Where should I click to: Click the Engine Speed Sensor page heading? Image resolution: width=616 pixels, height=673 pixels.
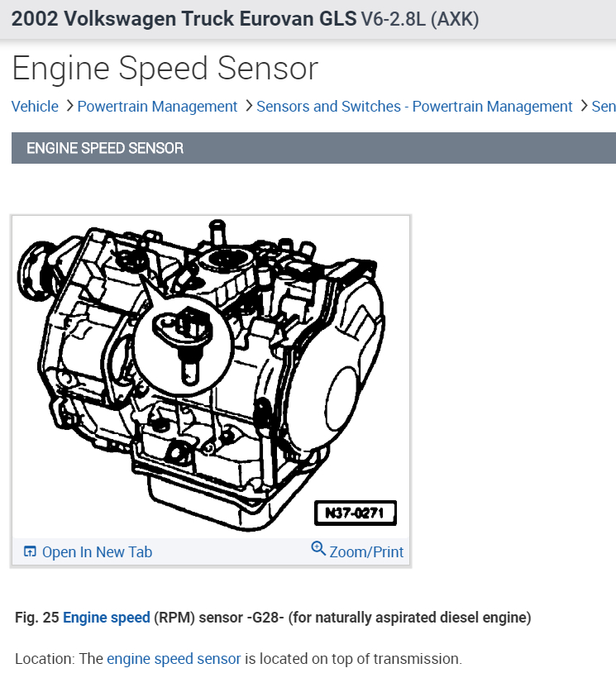165,68
